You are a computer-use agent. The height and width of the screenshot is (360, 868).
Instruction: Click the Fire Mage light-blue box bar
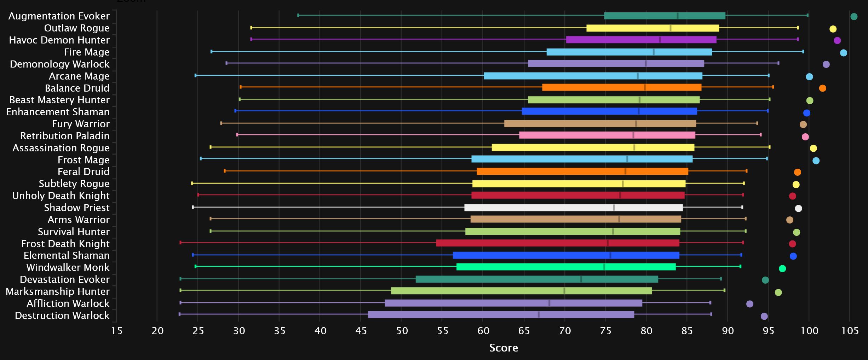coord(629,52)
